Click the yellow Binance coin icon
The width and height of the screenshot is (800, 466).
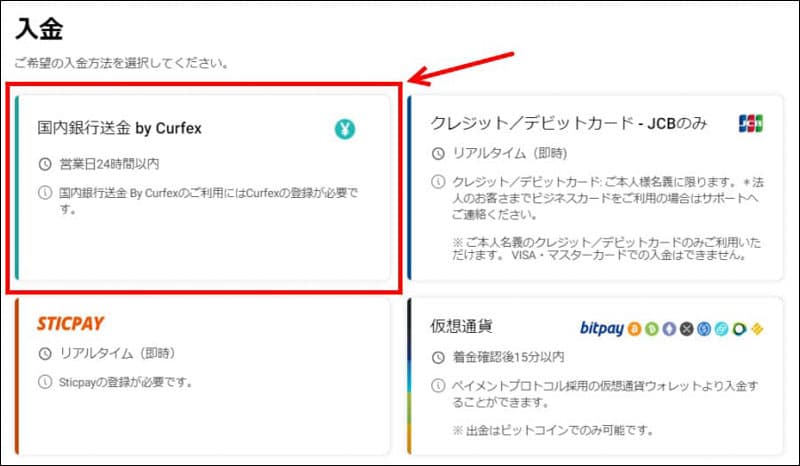[758, 328]
